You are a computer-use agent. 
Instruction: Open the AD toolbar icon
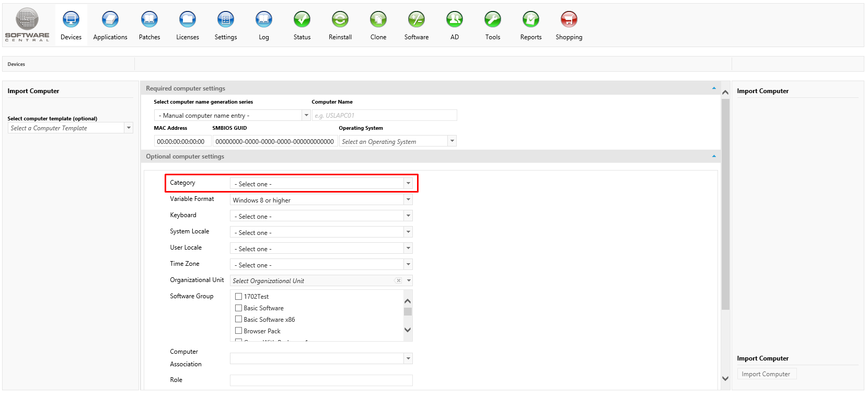point(455,20)
